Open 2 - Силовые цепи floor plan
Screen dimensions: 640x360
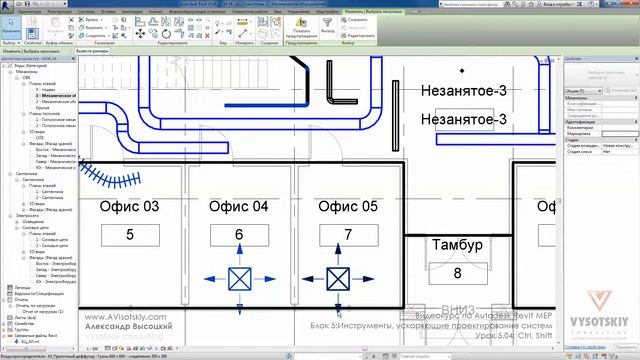tap(52, 246)
